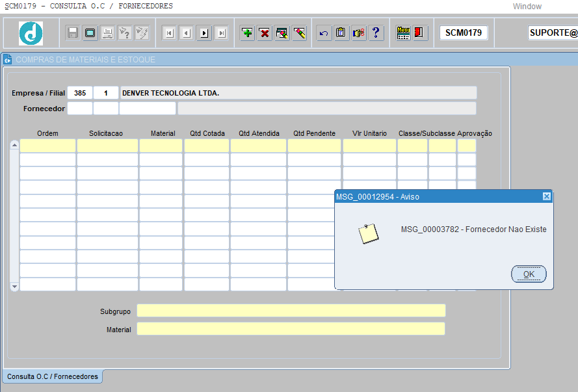This screenshot has width=578, height=392.
Task: Go to the previous record
Action: (x=187, y=33)
